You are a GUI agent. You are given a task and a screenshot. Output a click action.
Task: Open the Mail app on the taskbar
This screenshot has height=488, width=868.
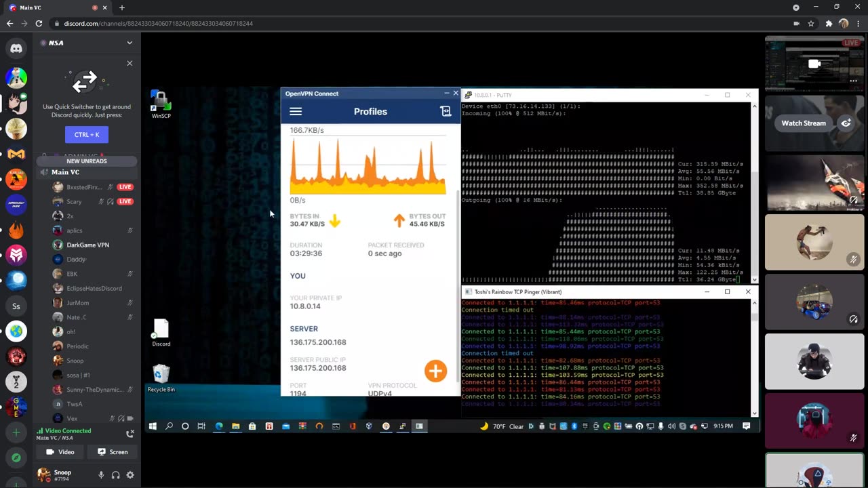click(285, 426)
